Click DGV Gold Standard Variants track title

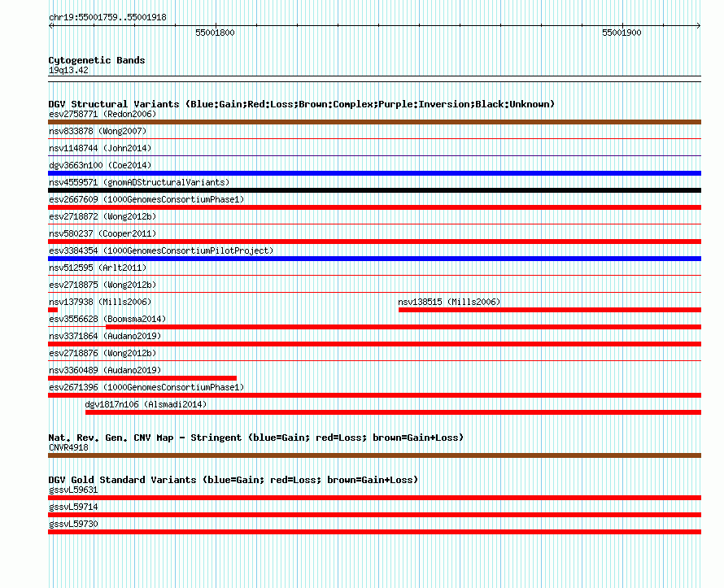pos(233,480)
